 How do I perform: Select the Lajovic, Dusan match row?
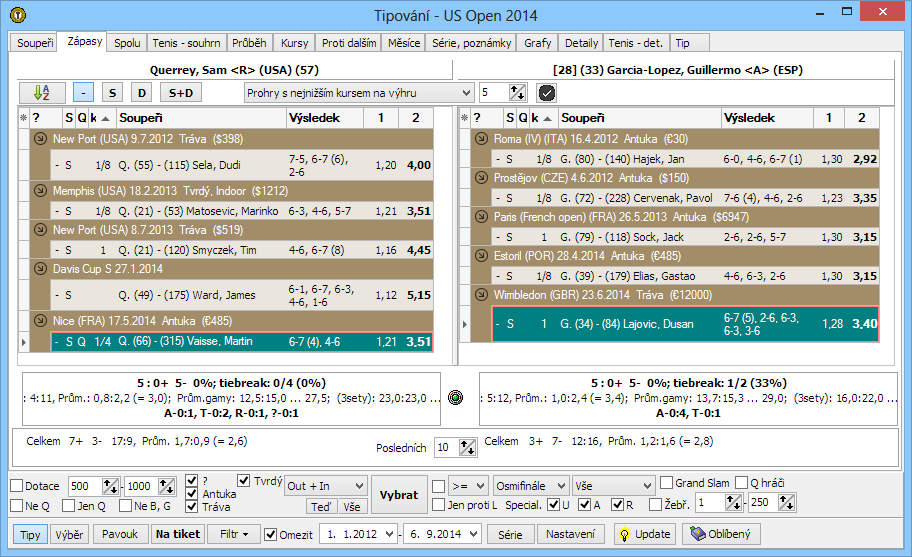pyautogui.click(x=685, y=324)
